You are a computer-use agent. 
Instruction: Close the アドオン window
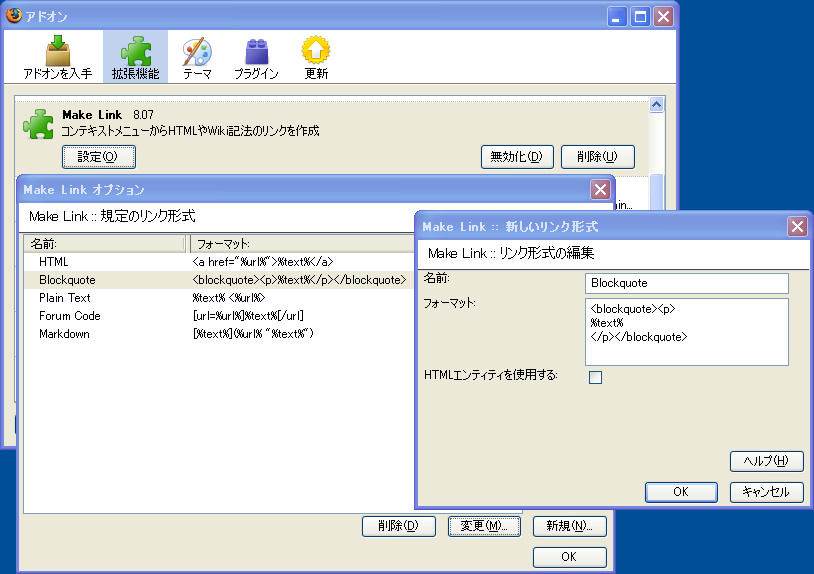pyautogui.click(x=663, y=17)
